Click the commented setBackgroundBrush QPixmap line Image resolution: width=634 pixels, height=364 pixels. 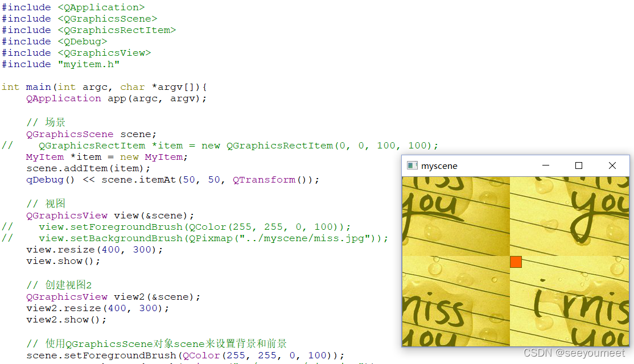click(x=195, y=238)
